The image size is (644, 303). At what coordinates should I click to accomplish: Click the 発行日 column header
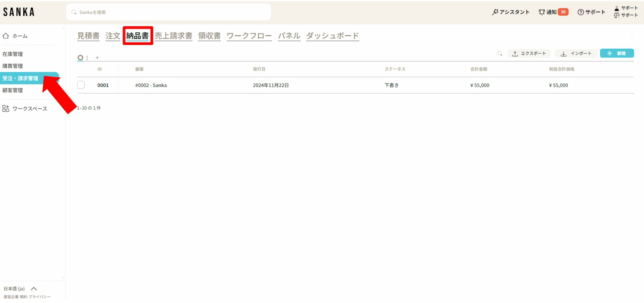click(x=259, y=69)
